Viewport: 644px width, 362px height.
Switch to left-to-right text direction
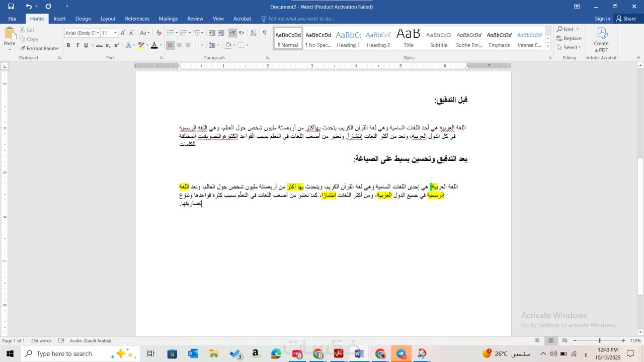pos(232,33)
